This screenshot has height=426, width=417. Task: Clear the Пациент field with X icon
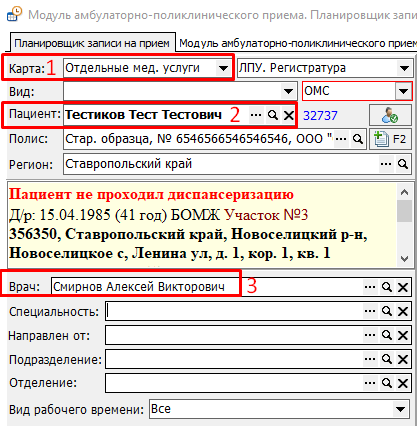(288, 115)
